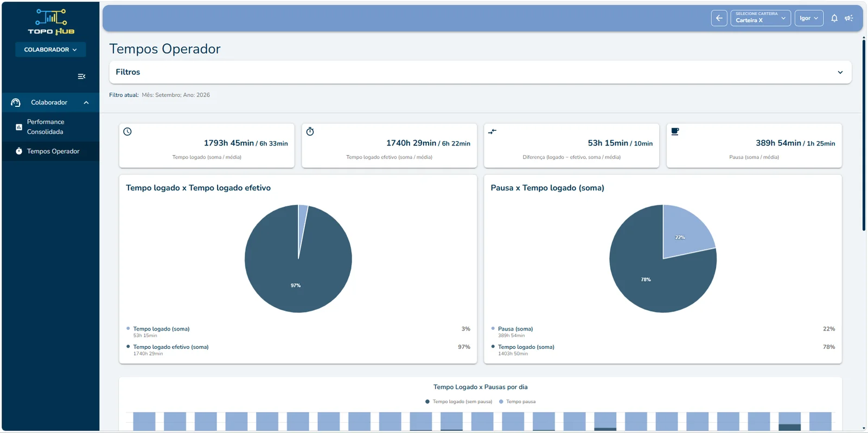Toggle Tempo pausa bar chart legend
Screen dimensions: 868x433
click(517, 402)
